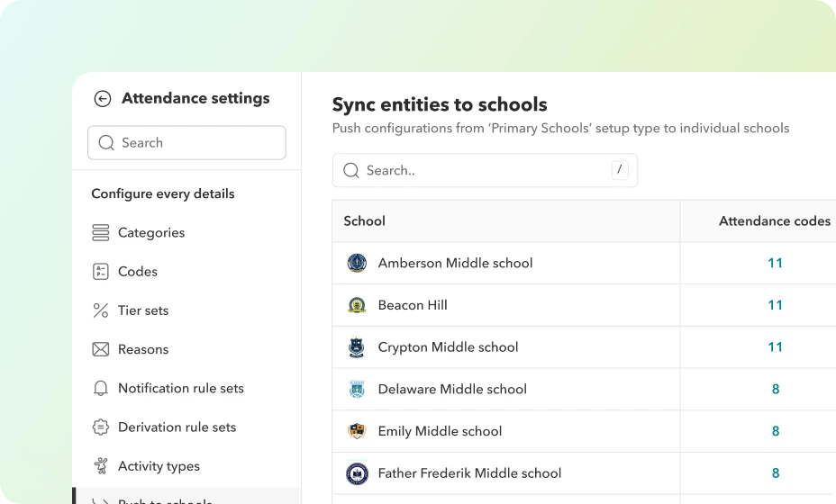
Task: Click the Attendance settings title
Action: tap(195, 99)
